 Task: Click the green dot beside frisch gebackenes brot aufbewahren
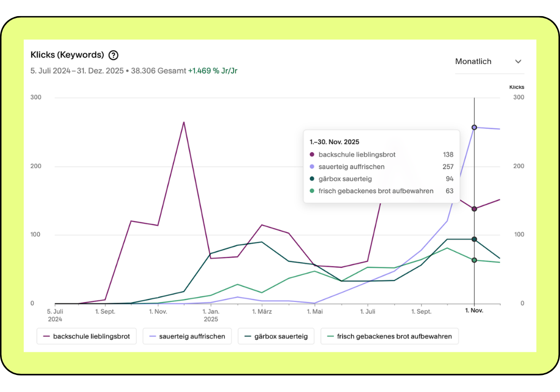[312, 191]
